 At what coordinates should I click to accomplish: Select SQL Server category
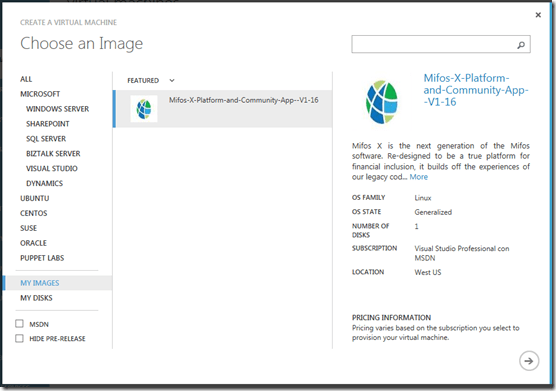pyautogui.click(x=46, y=139)
